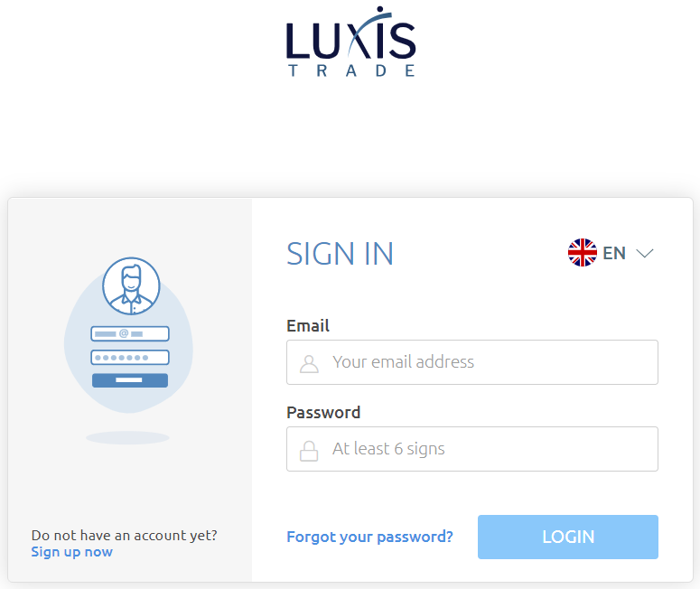
Task: Click the user silhouette icon in Email field
Action: tap(309, 363)
